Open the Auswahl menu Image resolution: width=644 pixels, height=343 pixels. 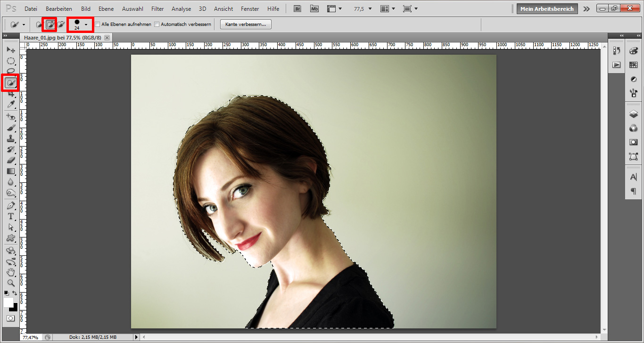pyautogui.click(x=132, y=8)
